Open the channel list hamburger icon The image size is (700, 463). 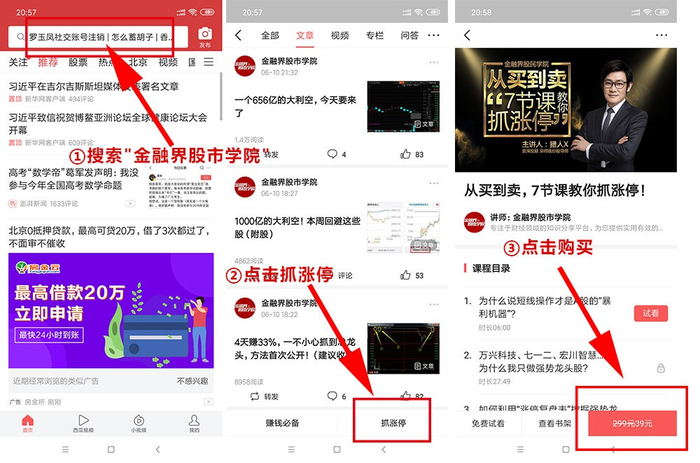pyautogui.click(x=208, y=62)
